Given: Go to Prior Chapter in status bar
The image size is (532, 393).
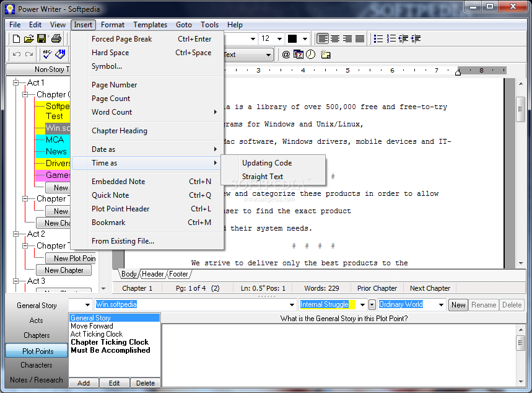Looking at the screenshot, I should [x=377, y=288].
